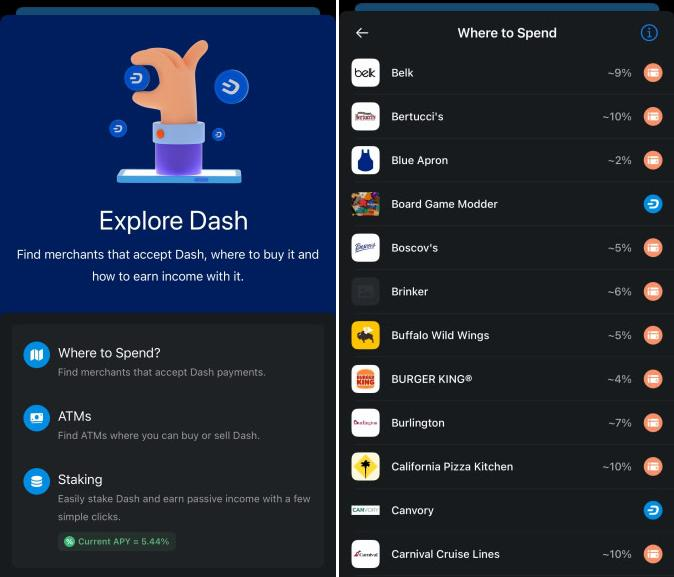The height and width of the screenshot is (577, 674).
Task: Tap the California Pizza Kitchen logo
Action: coord(365,467)
